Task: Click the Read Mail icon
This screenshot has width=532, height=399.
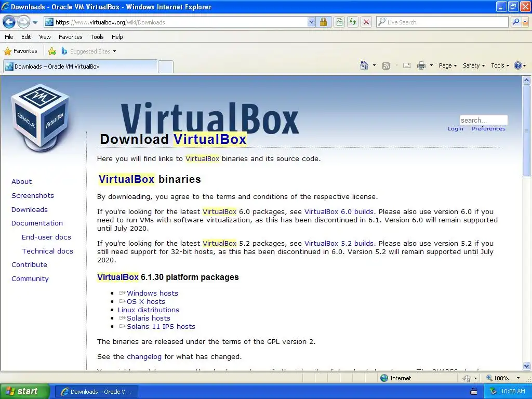Action: coord(407,65)
